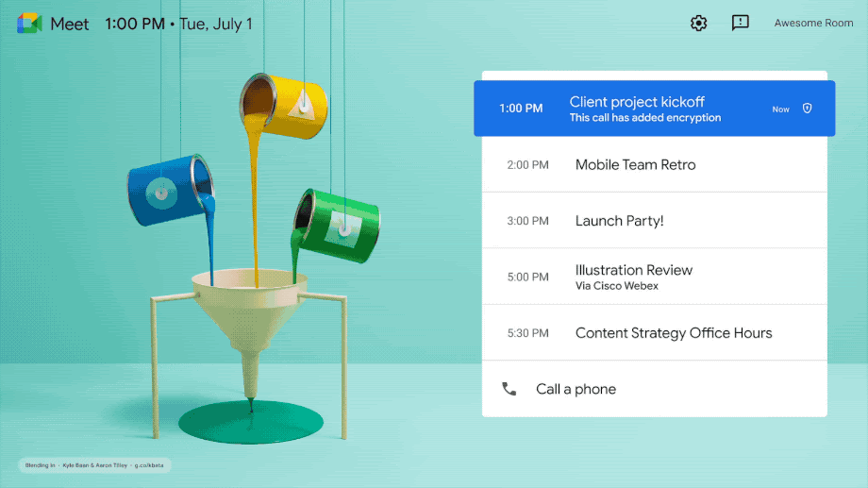Click 'This call has added encryption' text
This screenshot has height=488, width=868.
(645, 118)
